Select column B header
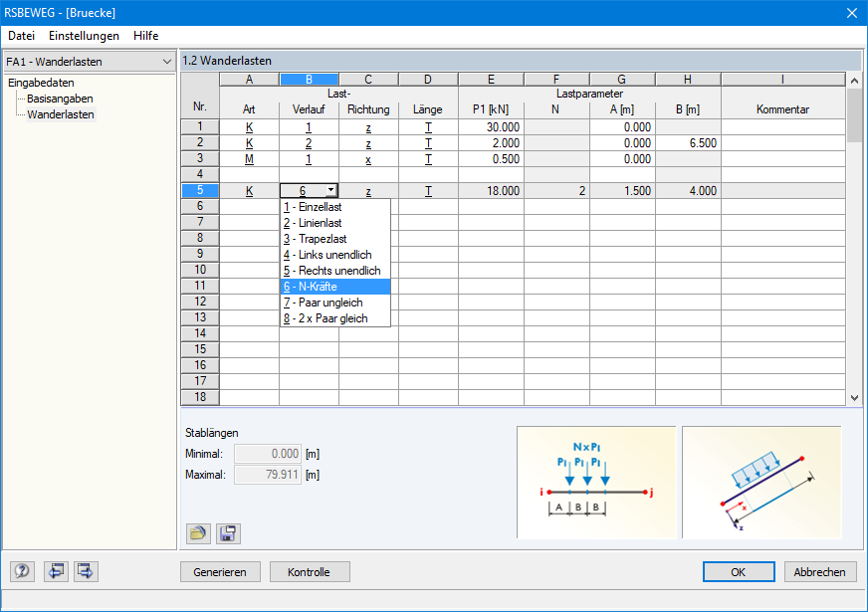 click(309, 80)
